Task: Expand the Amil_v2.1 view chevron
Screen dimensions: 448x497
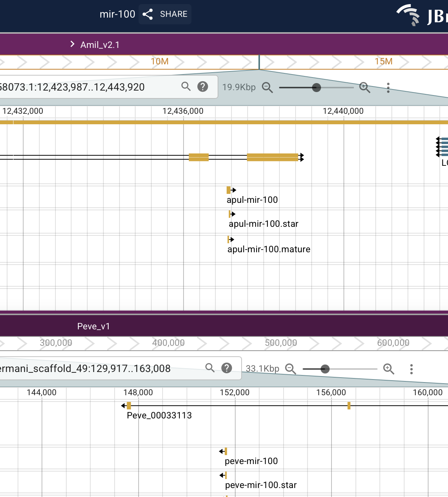Action: pyautogui.click(x=72, y=44)
